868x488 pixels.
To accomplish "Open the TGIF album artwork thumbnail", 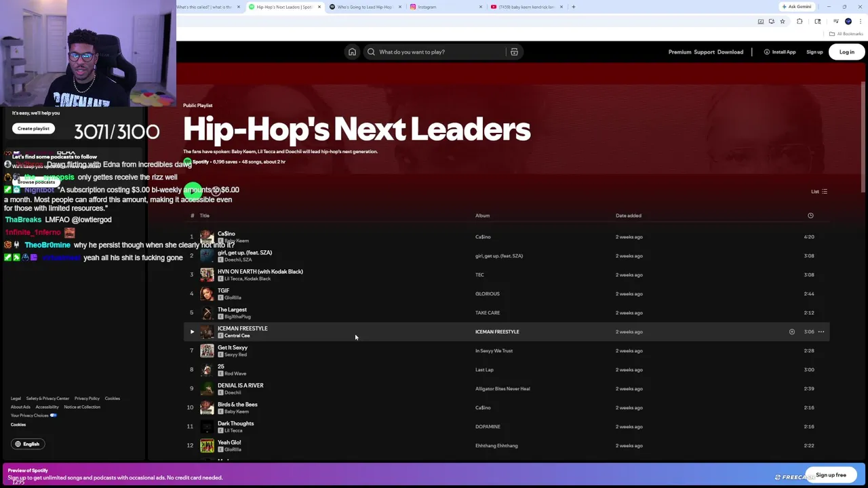I will click(207, 294).
